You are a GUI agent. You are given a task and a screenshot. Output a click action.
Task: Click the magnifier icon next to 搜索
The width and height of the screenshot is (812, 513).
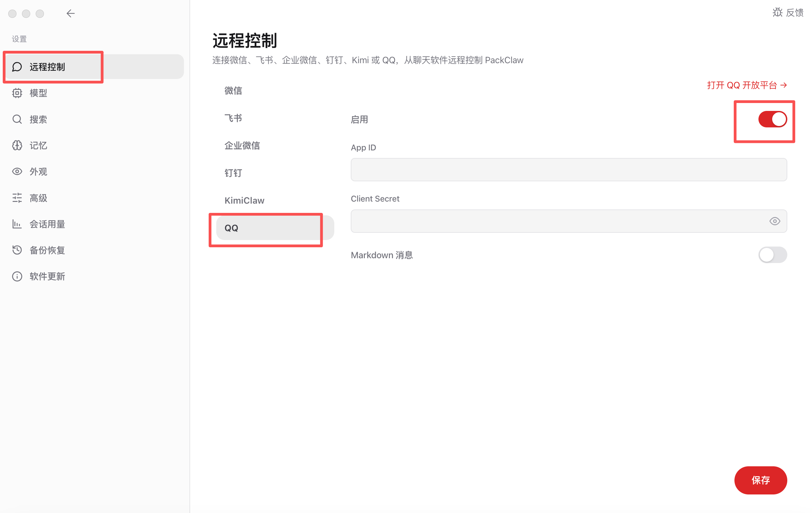point(17,119)
